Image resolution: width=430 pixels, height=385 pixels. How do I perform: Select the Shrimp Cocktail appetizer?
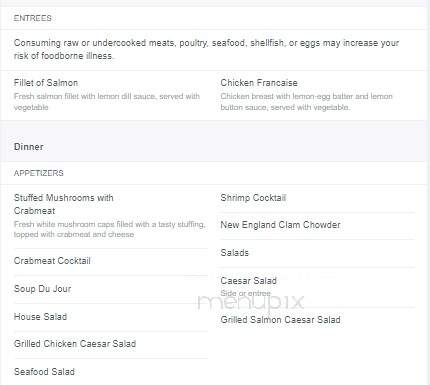tap(253, 198)
